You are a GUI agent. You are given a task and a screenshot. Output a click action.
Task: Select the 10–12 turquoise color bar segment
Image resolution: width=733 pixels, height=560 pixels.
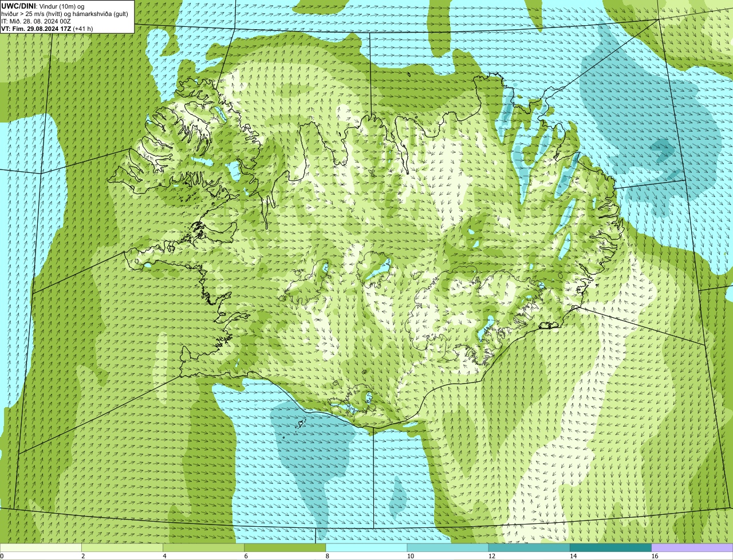(448, 548)
